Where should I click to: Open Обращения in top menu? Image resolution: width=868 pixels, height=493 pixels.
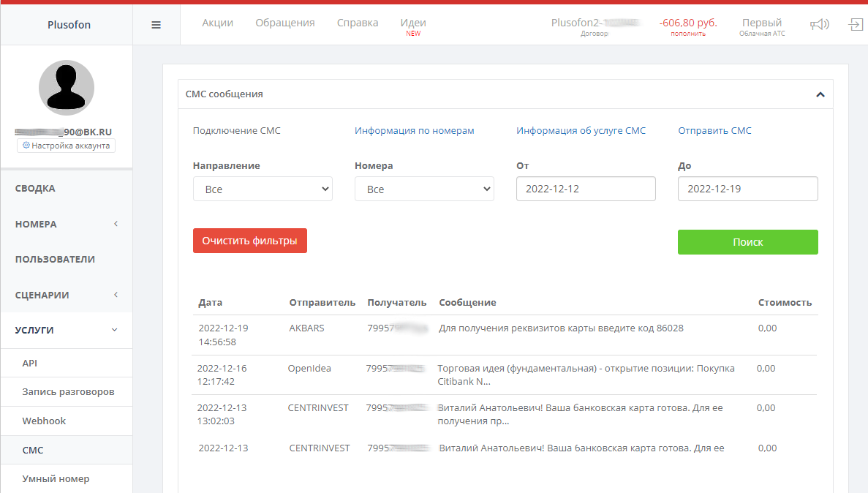pos(284,23)
